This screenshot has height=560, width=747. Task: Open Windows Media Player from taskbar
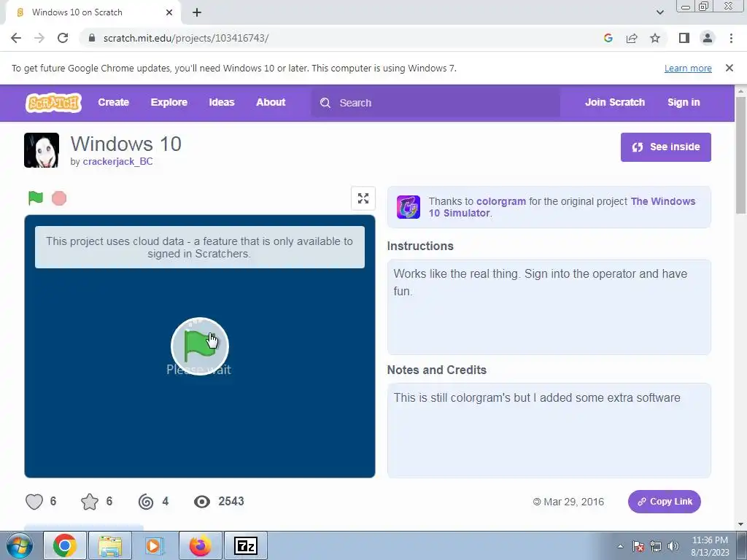tap(155, 545)
